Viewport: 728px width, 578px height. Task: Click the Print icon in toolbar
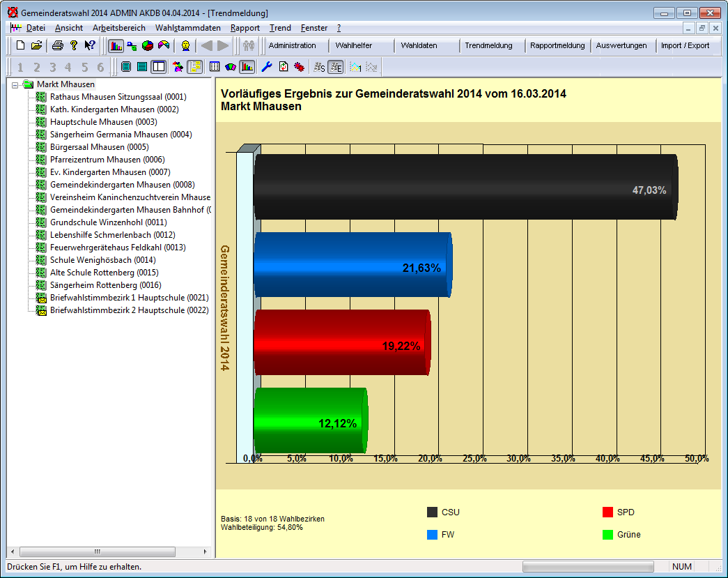58,46
